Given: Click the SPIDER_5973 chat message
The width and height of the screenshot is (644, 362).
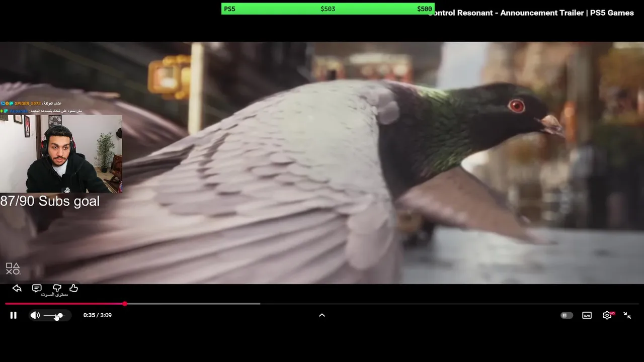Looking at the screenshot, I should [31, 104].
